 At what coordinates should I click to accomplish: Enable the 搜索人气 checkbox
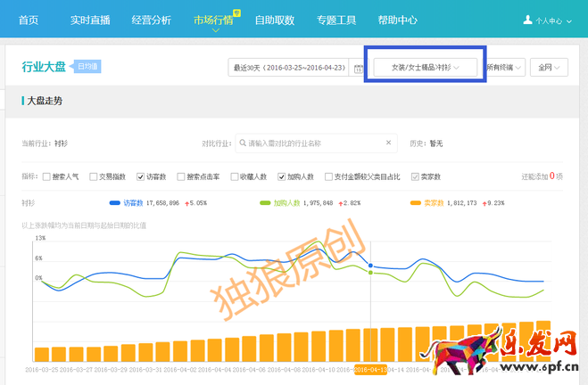click(47, 176)
